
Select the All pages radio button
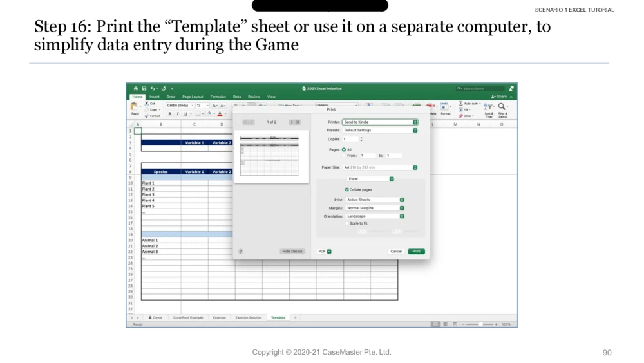point(344,149)
